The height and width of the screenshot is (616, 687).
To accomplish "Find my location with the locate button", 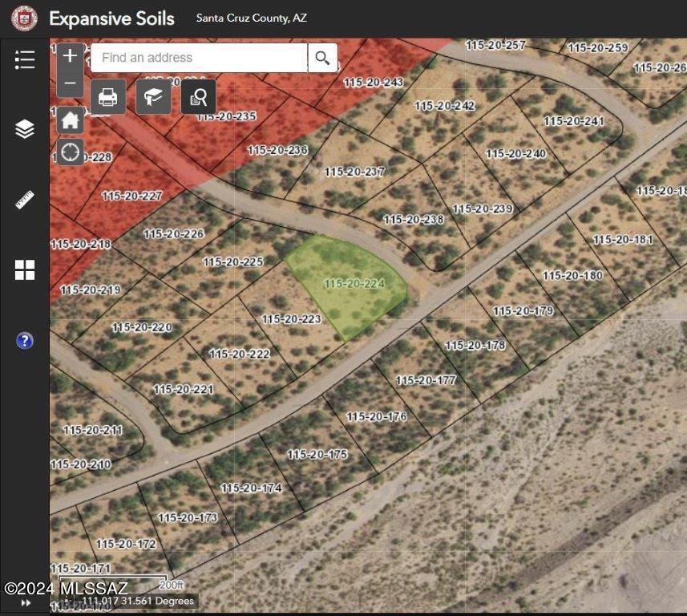I will pyautogui.click(x=70, y=152).
